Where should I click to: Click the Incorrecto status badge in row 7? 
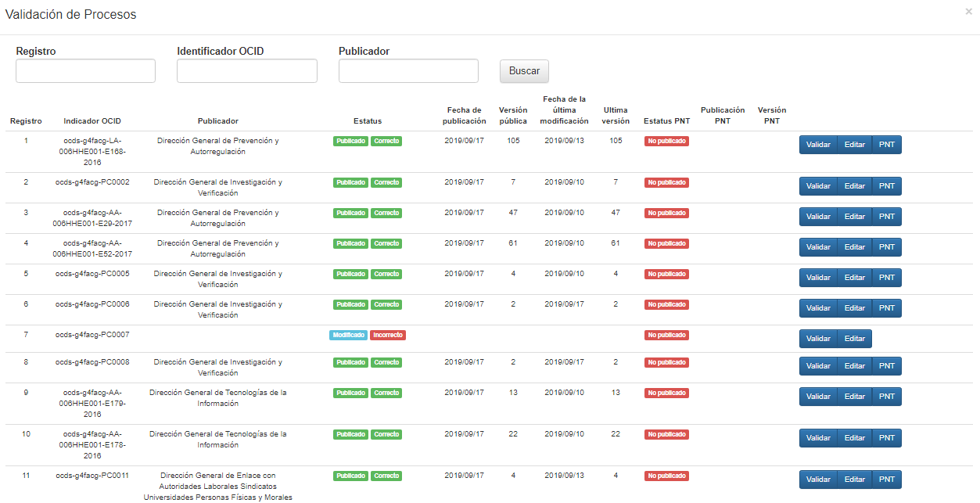click(388, 335)
